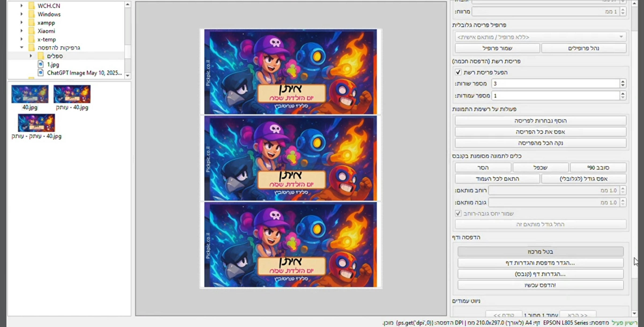
Task: Select the WCH.CN folder icon
Action: pyautogui.click(x=32, y=6)
